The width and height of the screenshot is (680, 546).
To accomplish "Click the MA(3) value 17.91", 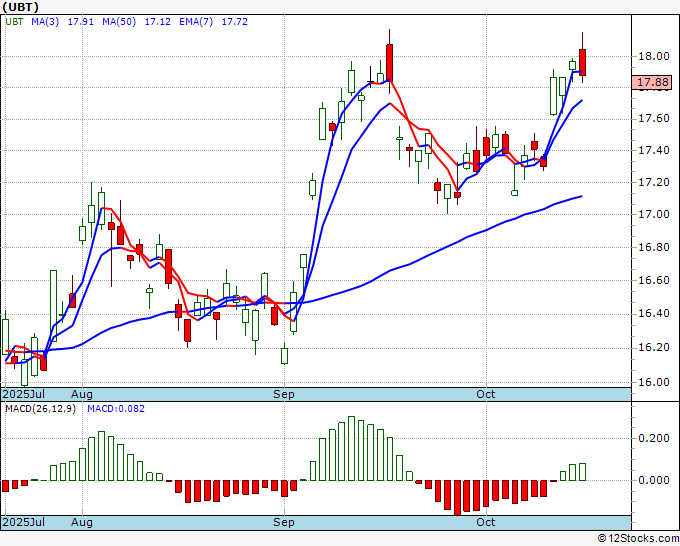I will [81, 22].
